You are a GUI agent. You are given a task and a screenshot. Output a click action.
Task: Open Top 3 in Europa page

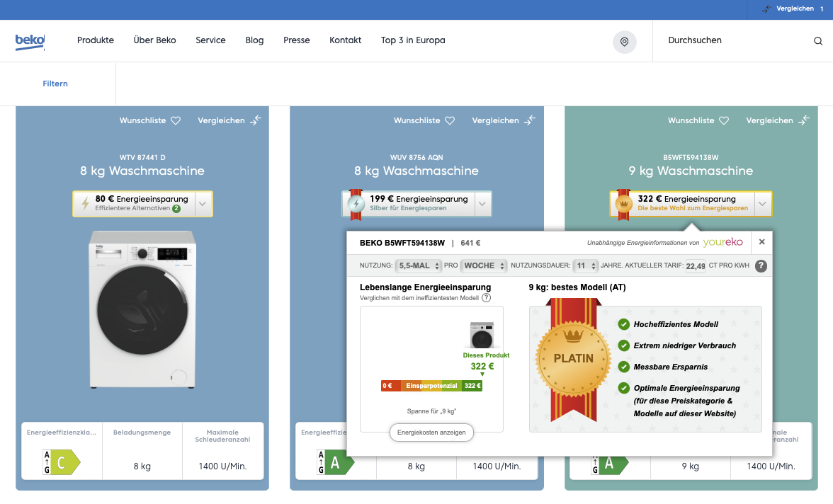413,40
